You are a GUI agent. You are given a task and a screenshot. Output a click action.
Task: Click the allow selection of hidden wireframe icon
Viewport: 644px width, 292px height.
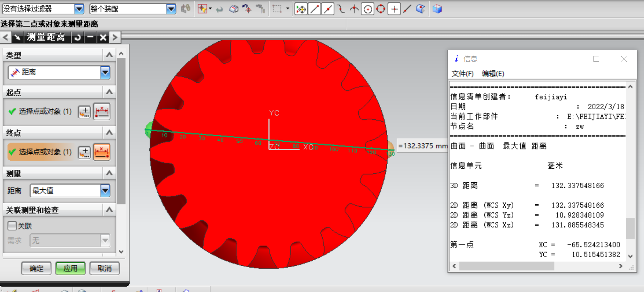(x=234, y=8)
